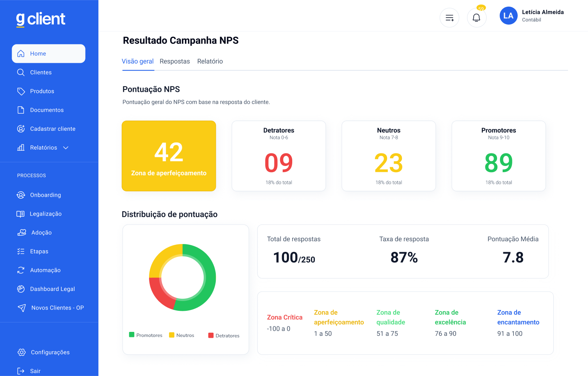The height and width of the screenshot is (376, 588).
Task: Toggle Detratores legend in donut chart
Action: coord(224,335)
